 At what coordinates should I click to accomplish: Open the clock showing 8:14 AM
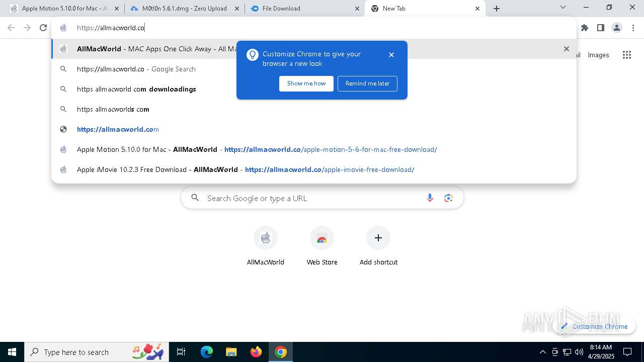pyautogui.click(x=601, y=352)
